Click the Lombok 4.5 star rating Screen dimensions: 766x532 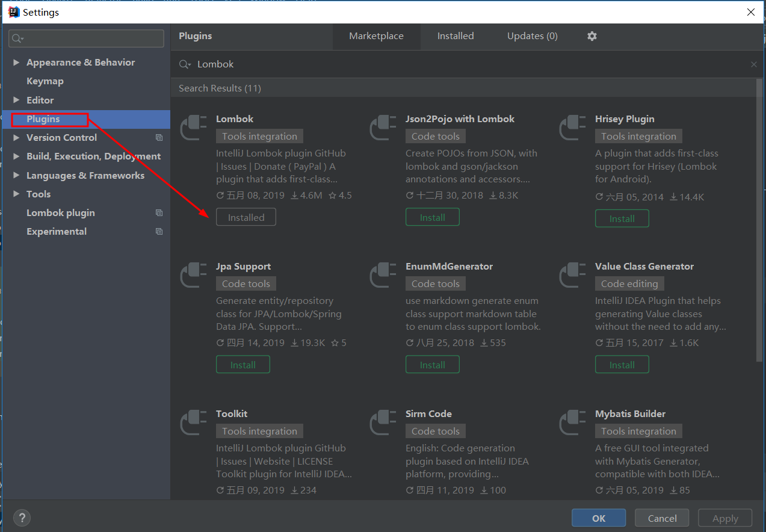(x=340, y=196)
